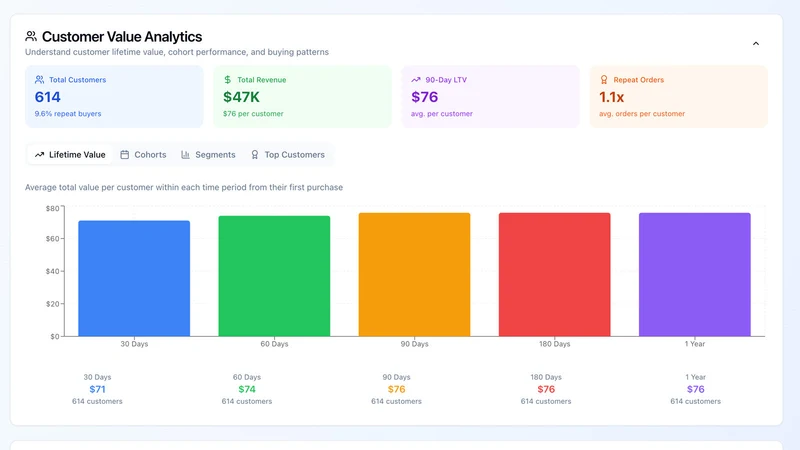The width and height of the screenshot is (800, 450).
Task: Click the orange 90 Days bar
Action: (x=414, y=274)
